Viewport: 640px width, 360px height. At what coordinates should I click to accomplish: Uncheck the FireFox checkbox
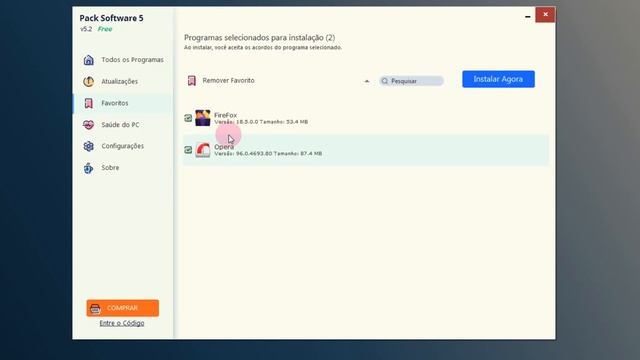click(x=188, y=118)
